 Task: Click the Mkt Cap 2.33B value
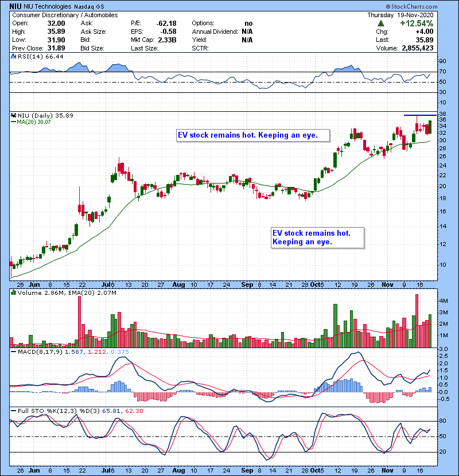167,40
